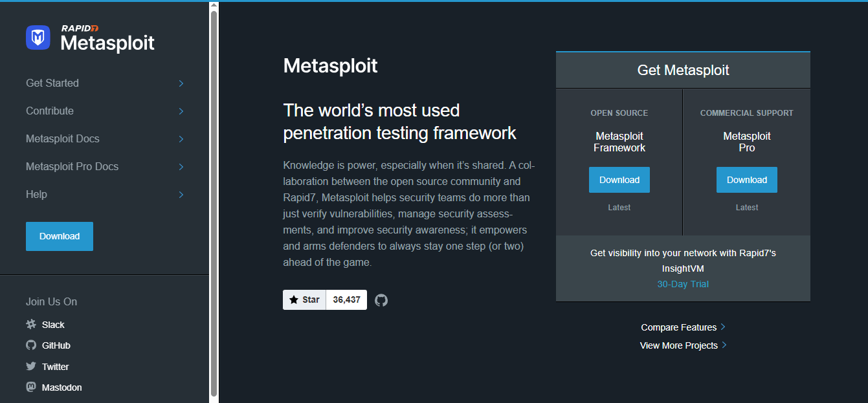Open the Help menu item
The width and height of the screenshot is (868, 403).
pyautogui.click(x=36, y=194)
